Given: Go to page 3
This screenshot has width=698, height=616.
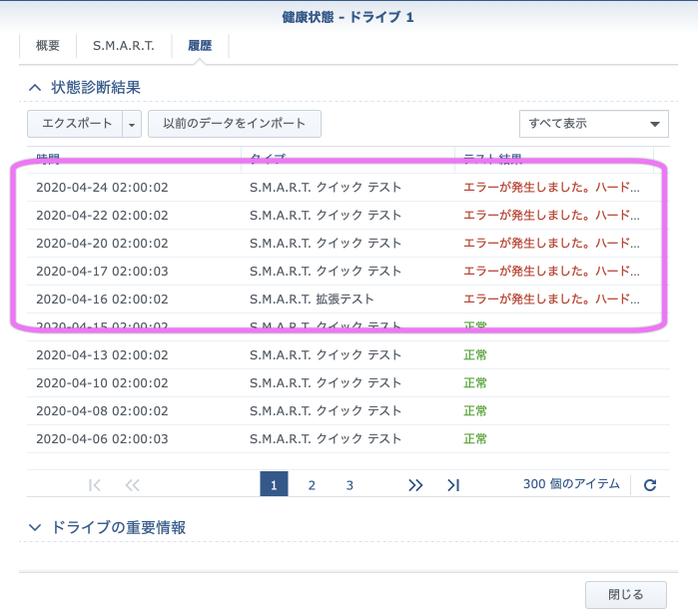Looking at the screenshot, I should (349, 485).
